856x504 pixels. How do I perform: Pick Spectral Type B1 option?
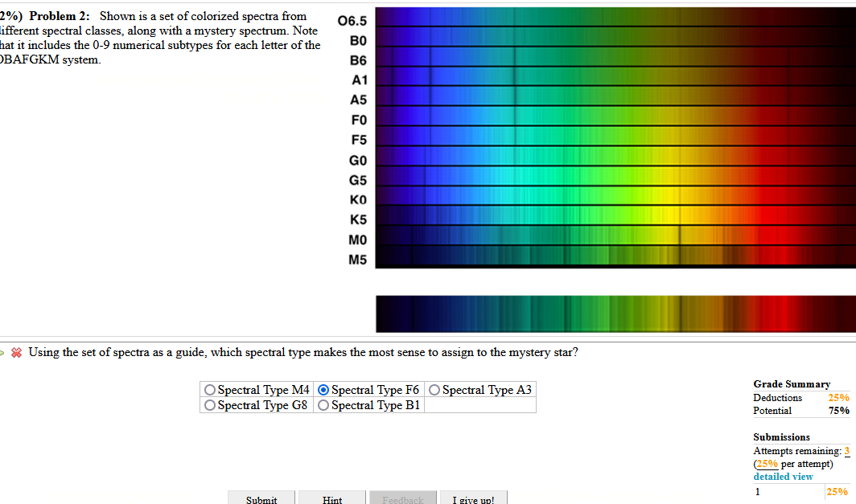point(323,405)
